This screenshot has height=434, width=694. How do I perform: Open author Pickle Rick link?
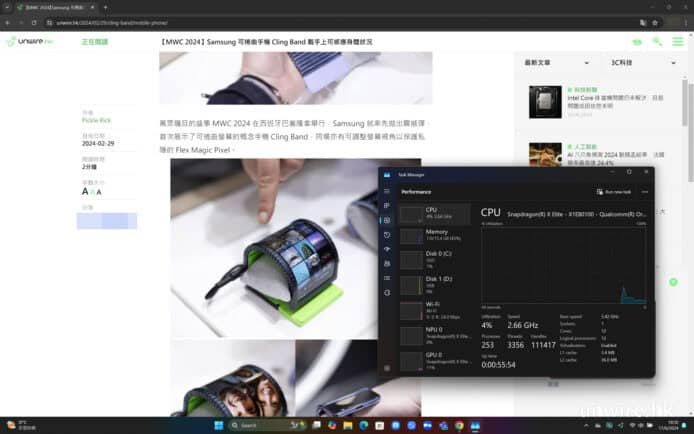point(97,119)
